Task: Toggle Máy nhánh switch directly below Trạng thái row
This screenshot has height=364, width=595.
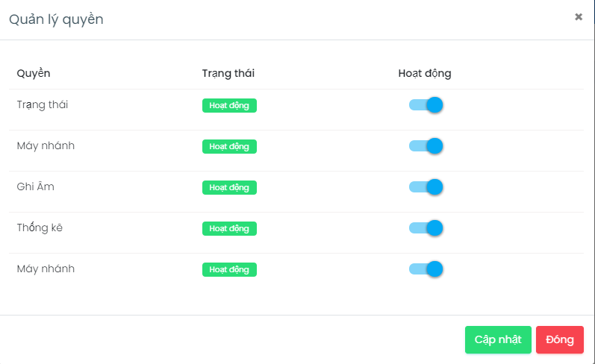Action: click(426, 146)
